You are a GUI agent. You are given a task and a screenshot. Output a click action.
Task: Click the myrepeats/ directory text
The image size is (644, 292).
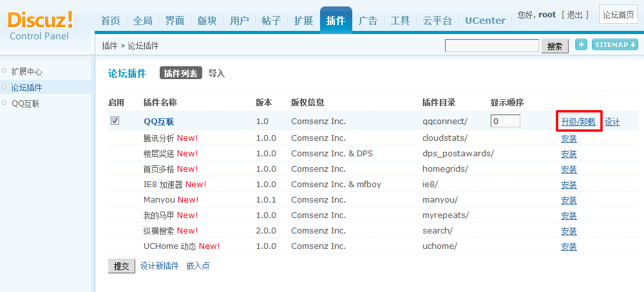(x=445, y=215)
